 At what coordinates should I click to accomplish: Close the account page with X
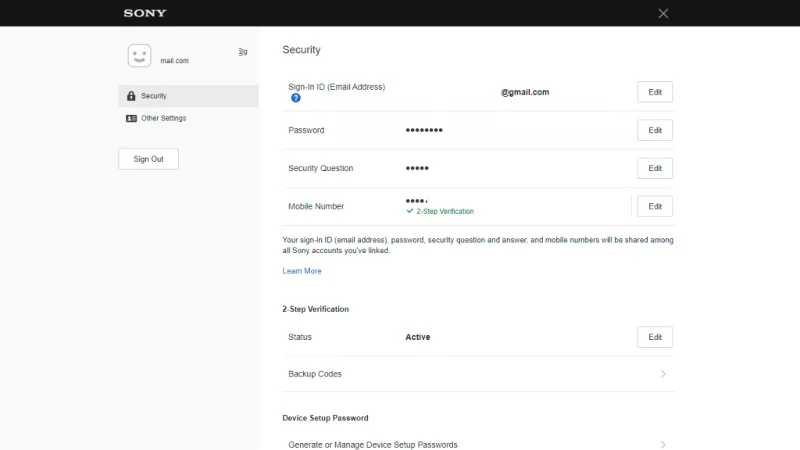663,13
